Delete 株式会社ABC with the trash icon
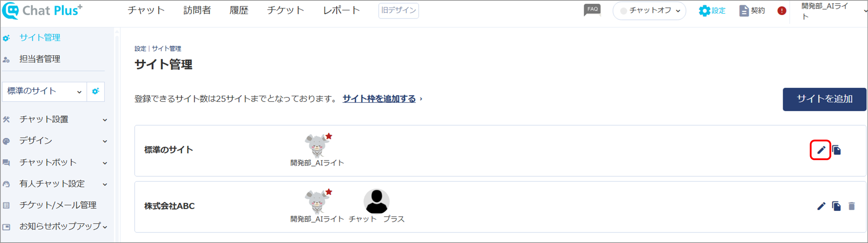Image resolution: width=868 pixels, height=243 pixels. click(x=851, y=206)
